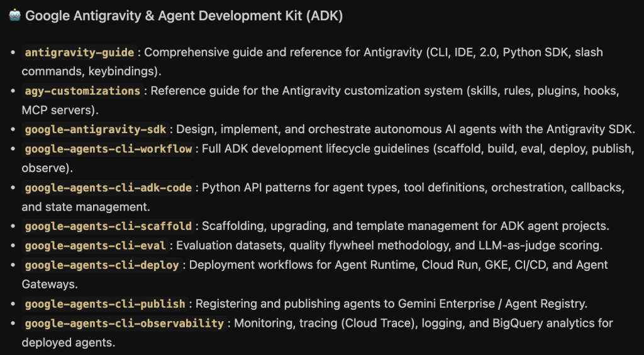The image size is (644, 355).
Task: Click text "Full ADK development lifecycle guidelines"
Action: 316,148
